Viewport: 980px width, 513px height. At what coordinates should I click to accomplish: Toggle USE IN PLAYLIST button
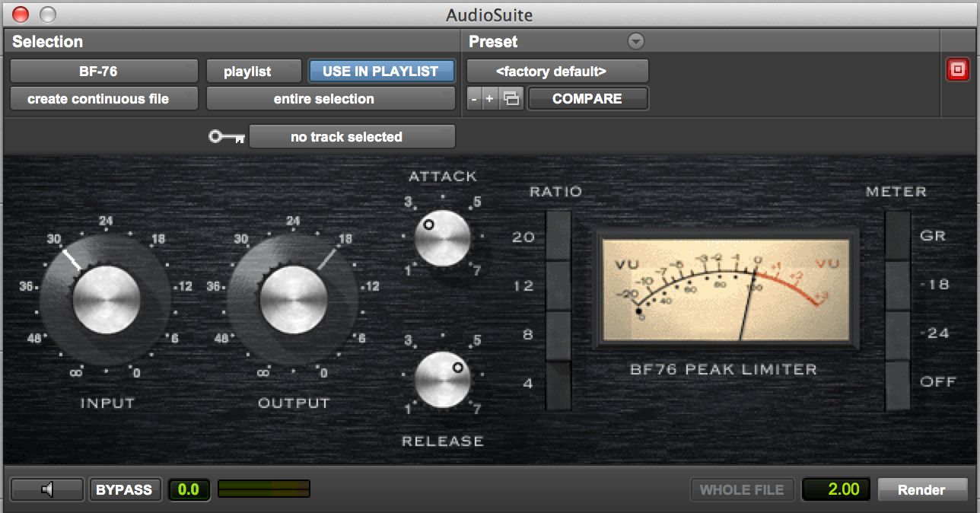click(x=380, y=72)
